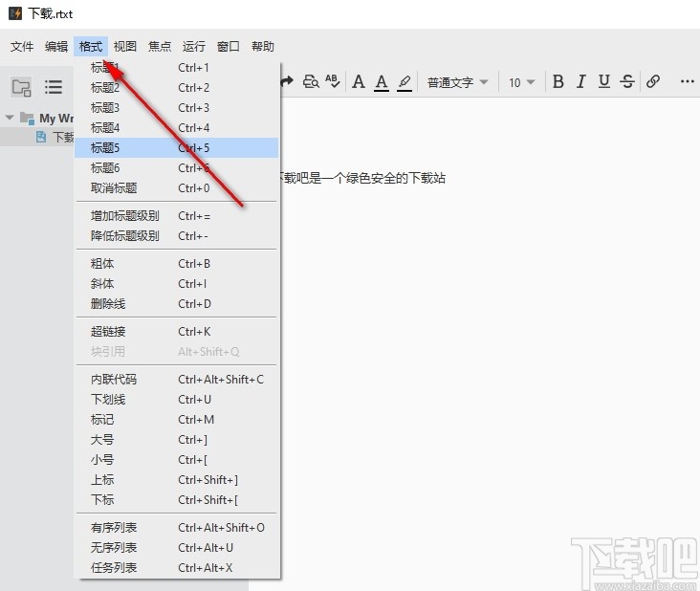Toggle the AB spell check icon
This screenshot has width=700, height=591.
(x=333, y=81)
